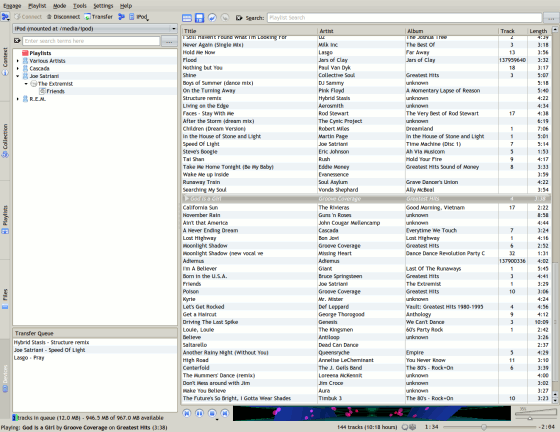Sort playlist by Length column header
Viewport: 560px width, 432px height.
(x=539, y=31)
